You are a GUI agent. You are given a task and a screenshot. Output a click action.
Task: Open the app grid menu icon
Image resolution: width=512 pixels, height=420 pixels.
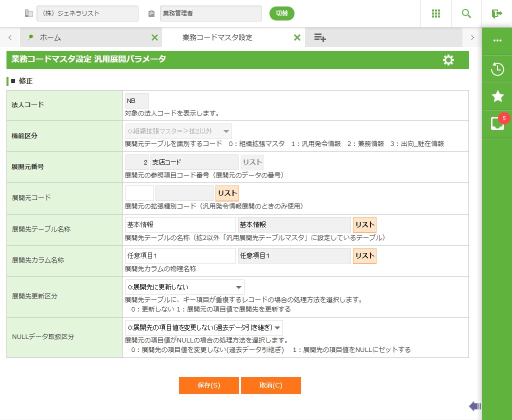tap(436, 13)
